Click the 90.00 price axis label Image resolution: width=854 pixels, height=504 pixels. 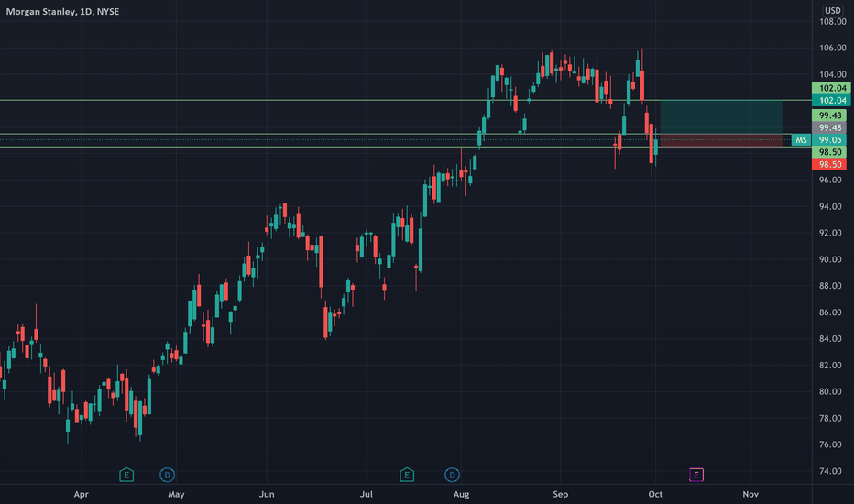click(x=830, y=259)
